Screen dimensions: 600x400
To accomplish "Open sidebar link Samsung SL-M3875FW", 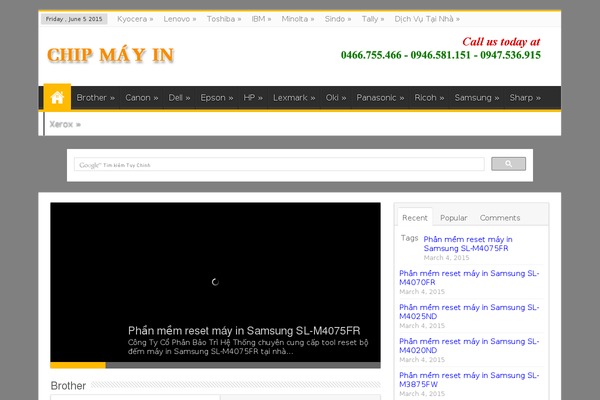I will (x=469, y=380).
